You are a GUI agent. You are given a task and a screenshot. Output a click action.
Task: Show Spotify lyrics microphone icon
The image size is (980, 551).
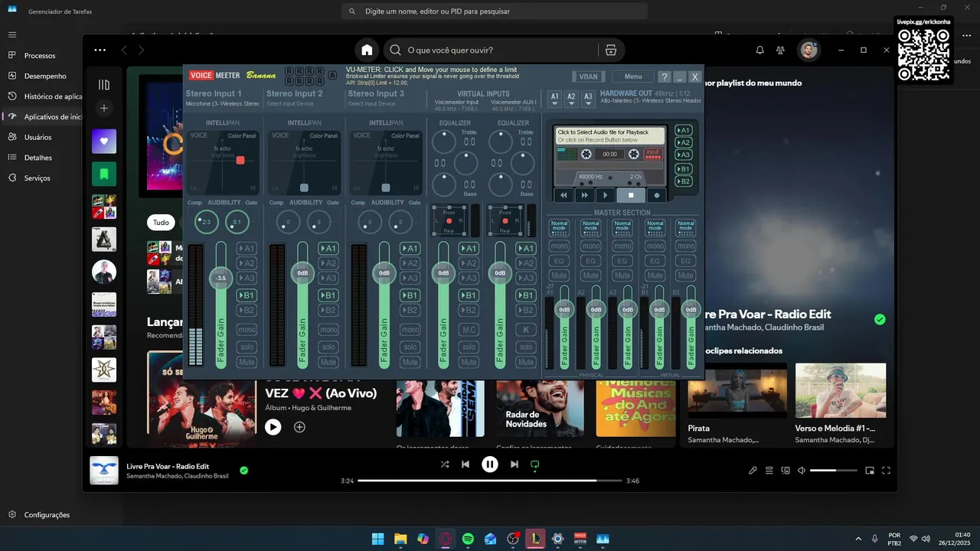[x=753, y=471]
